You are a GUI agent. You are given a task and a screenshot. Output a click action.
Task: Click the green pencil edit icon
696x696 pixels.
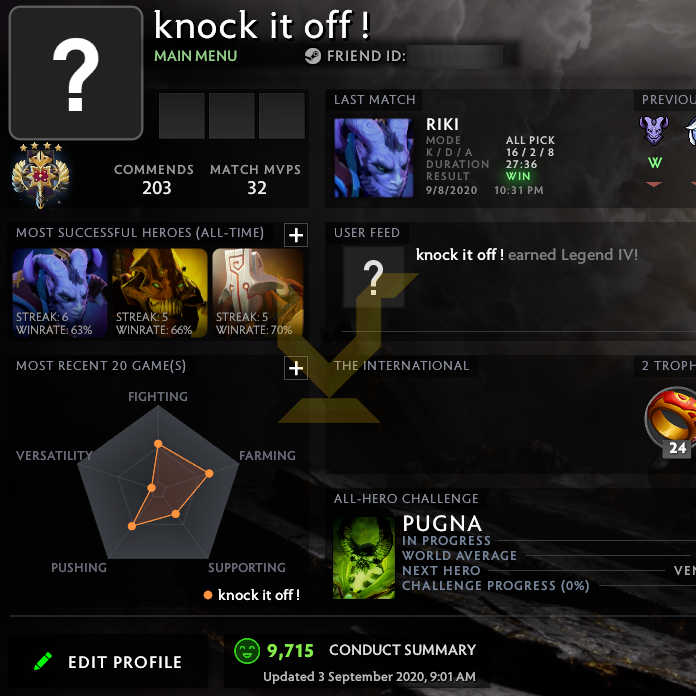pos(43,661)
